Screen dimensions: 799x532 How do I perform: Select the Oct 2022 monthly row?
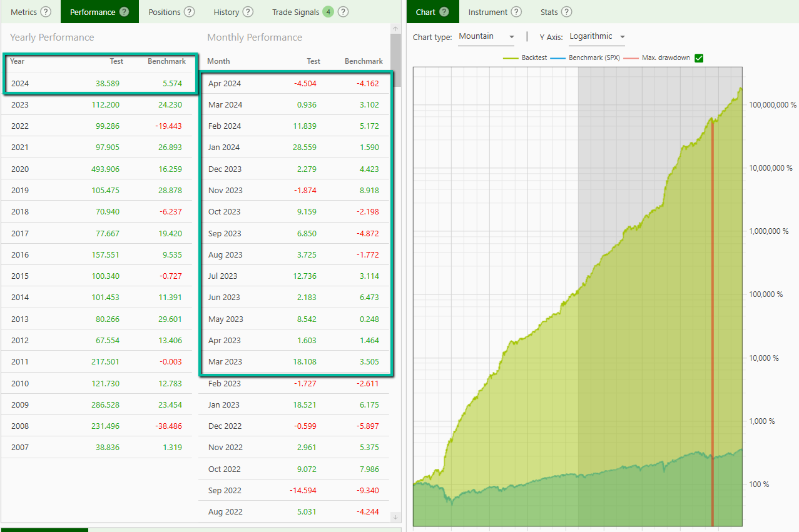(294, 469)
